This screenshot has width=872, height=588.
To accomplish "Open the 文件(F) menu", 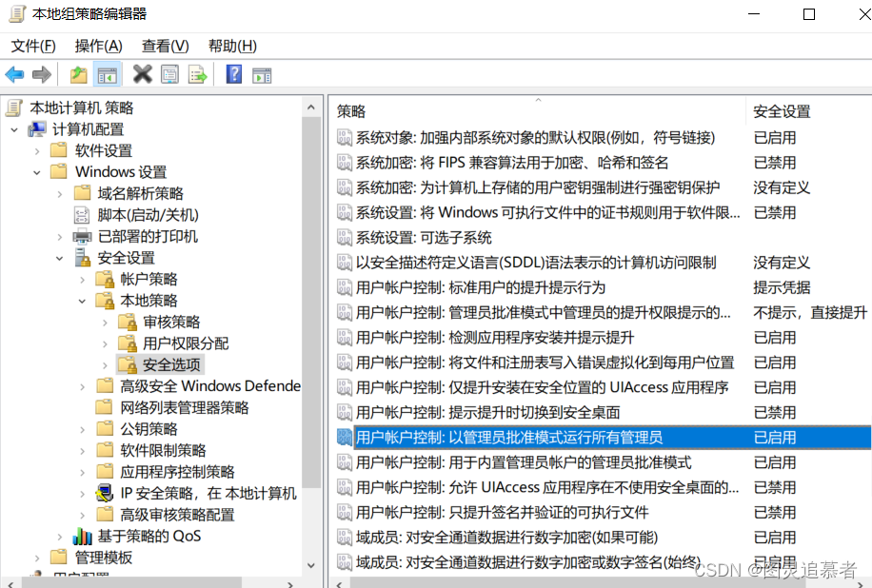I will pyautogui.click(x=33, y=46).
